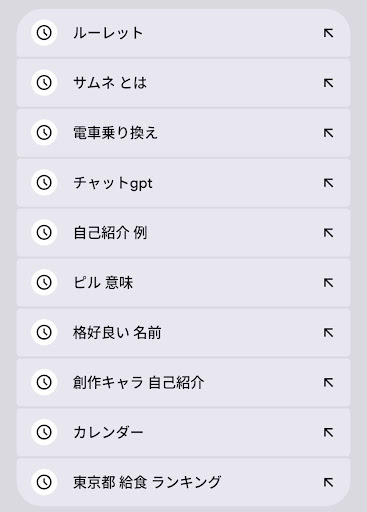Tap the fill-in arrow for ルーレット

(x=328, y=33)
